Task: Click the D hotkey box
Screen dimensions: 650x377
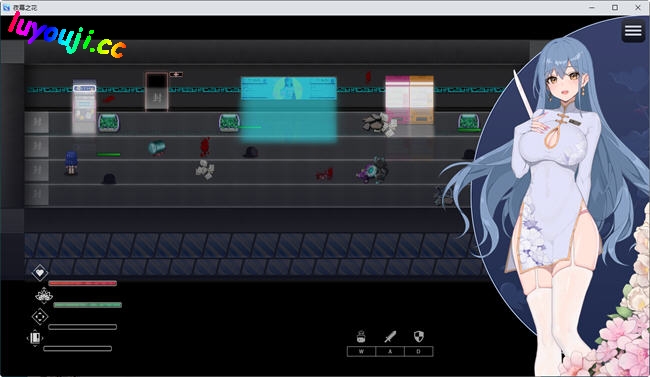Action: click(x=418, y=351)
